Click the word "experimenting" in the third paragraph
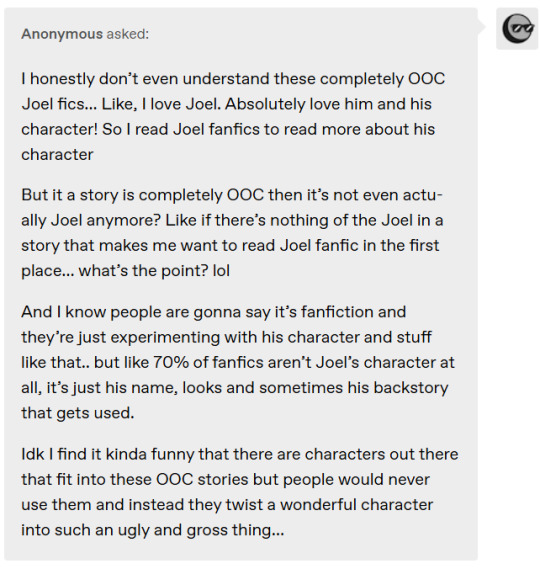The height and width of the screenshot is (569, 540). coord(165,337)
